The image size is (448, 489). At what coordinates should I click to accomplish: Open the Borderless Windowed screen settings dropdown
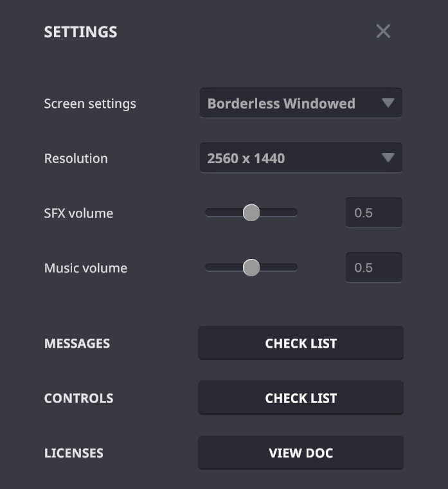coord(300,103)
